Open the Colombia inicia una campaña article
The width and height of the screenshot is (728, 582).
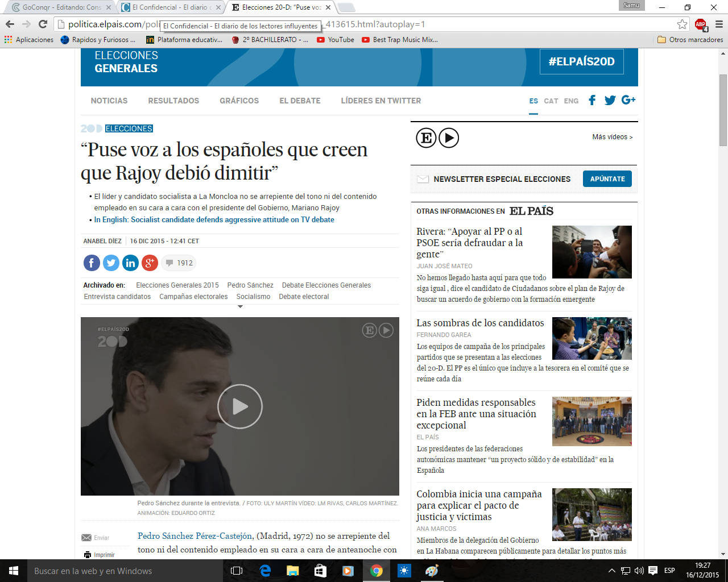pyautogui.click(x=479, y=505)
